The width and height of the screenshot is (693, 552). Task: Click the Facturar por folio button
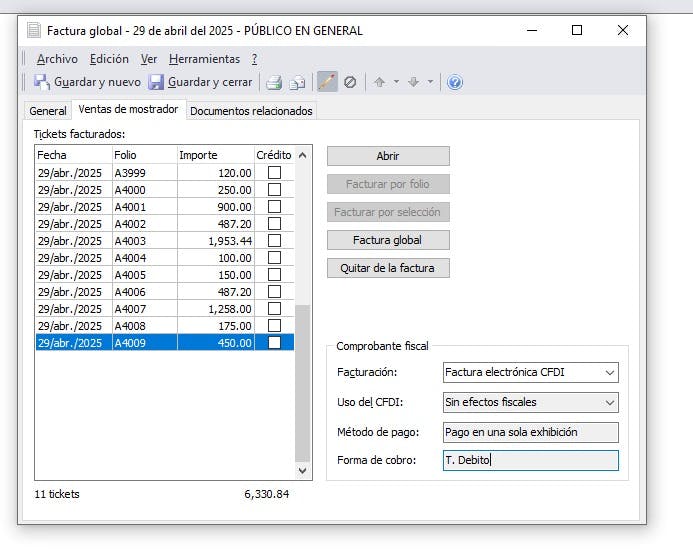pos(388,184)
